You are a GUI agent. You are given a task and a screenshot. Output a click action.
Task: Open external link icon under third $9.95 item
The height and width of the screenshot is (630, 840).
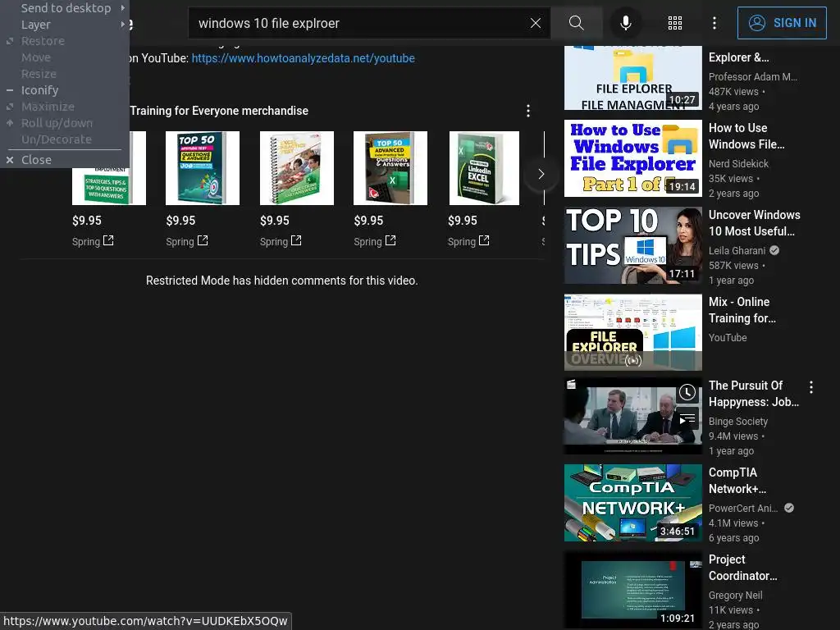[296, 240]
